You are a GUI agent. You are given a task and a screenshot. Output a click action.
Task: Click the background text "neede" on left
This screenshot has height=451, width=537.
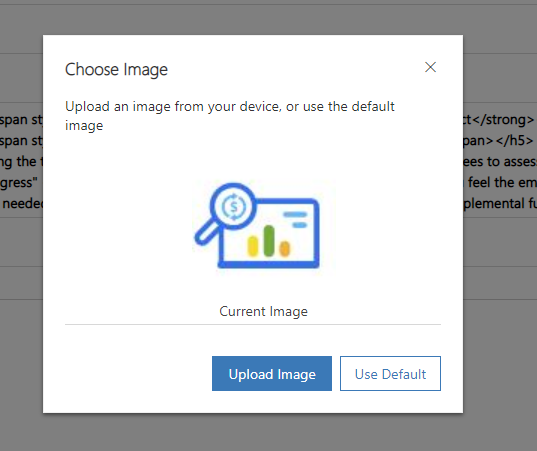pos(23,204)
